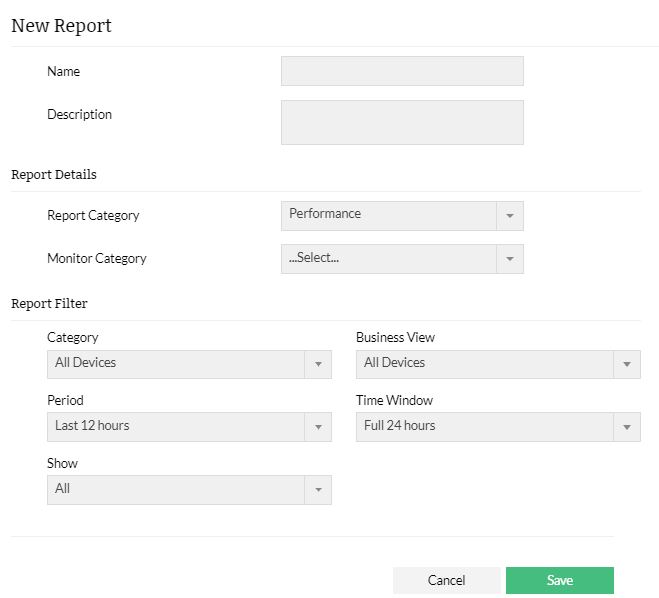The height and width of the screenshot is (598, 659).
Task: Click the Show dropdown arrow
Action: (x=318, y=490)
